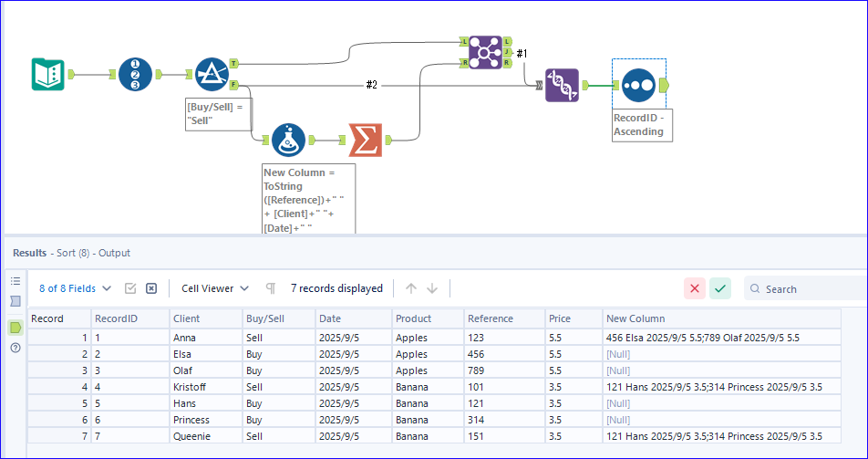Screen dimensions: 868x459
Task: Click the Date column header
Action: [354, 318]
